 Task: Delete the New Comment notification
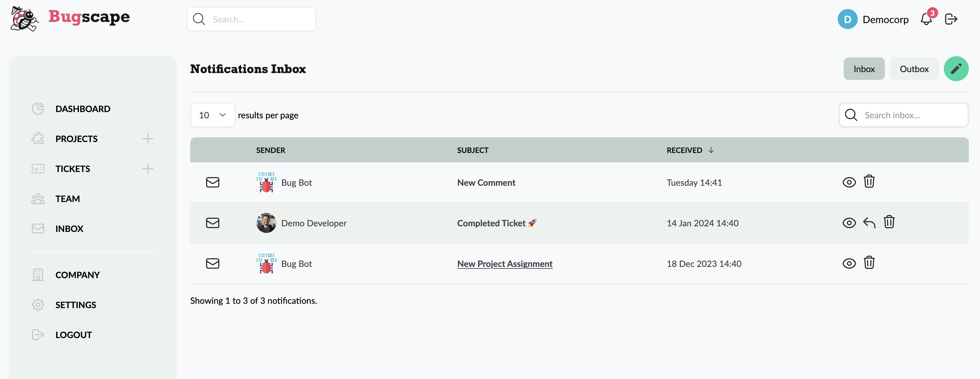[869, 182]
